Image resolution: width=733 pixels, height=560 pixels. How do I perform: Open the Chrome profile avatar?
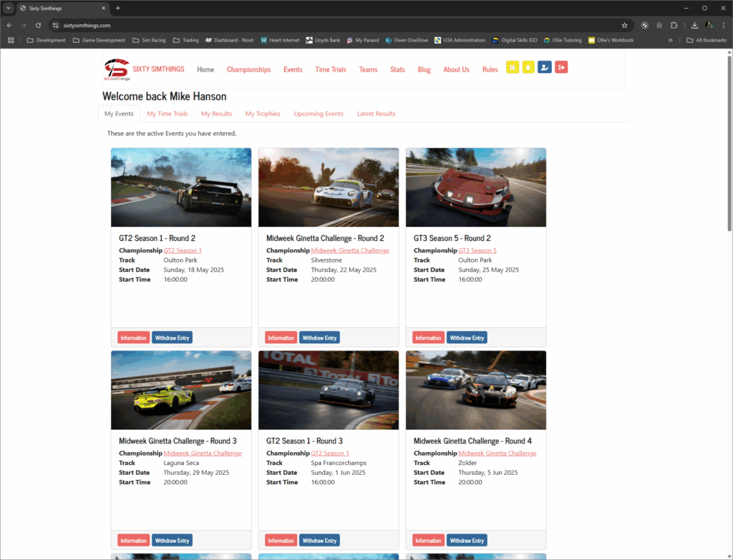coord(709,25)
